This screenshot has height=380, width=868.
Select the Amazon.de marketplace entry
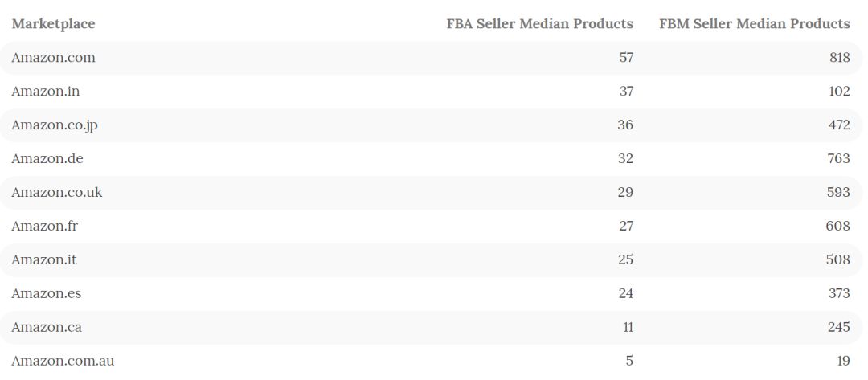pos(47,159)
